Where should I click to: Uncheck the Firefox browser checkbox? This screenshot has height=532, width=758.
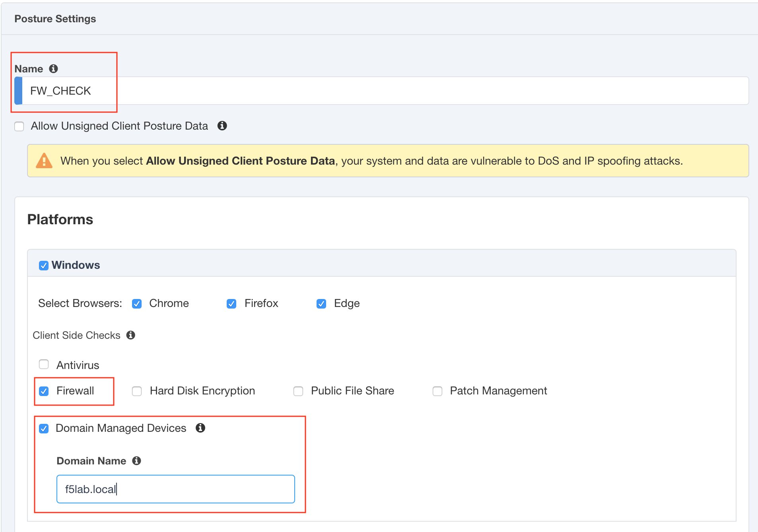[231, 304]
